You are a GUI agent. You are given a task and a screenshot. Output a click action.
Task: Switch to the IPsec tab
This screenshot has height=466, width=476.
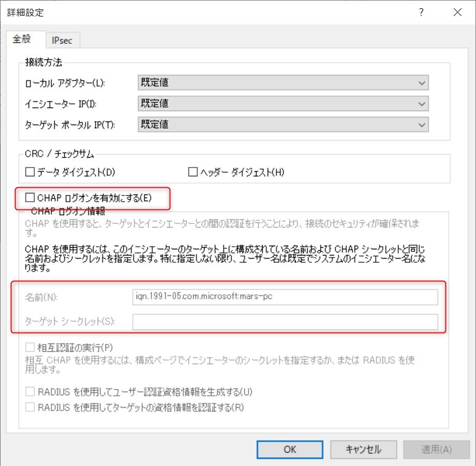[62, 41]
